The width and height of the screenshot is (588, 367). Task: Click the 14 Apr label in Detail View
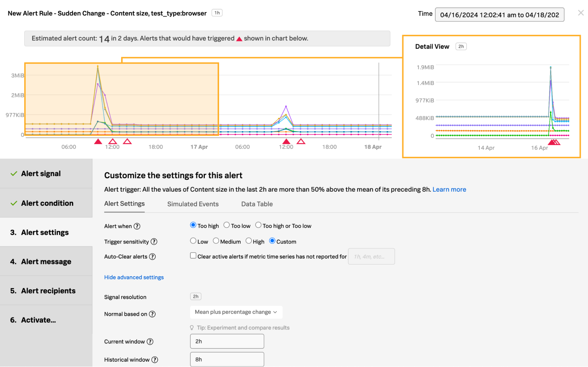[x=486, y=148]
